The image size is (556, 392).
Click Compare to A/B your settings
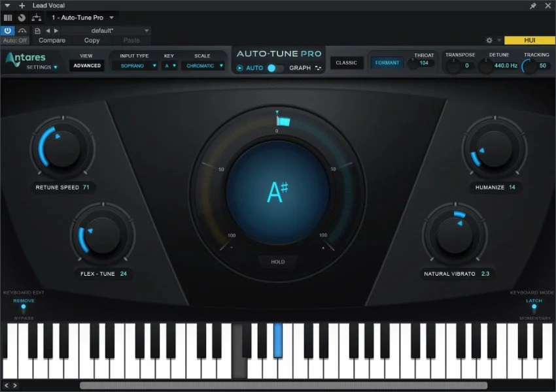52,40
